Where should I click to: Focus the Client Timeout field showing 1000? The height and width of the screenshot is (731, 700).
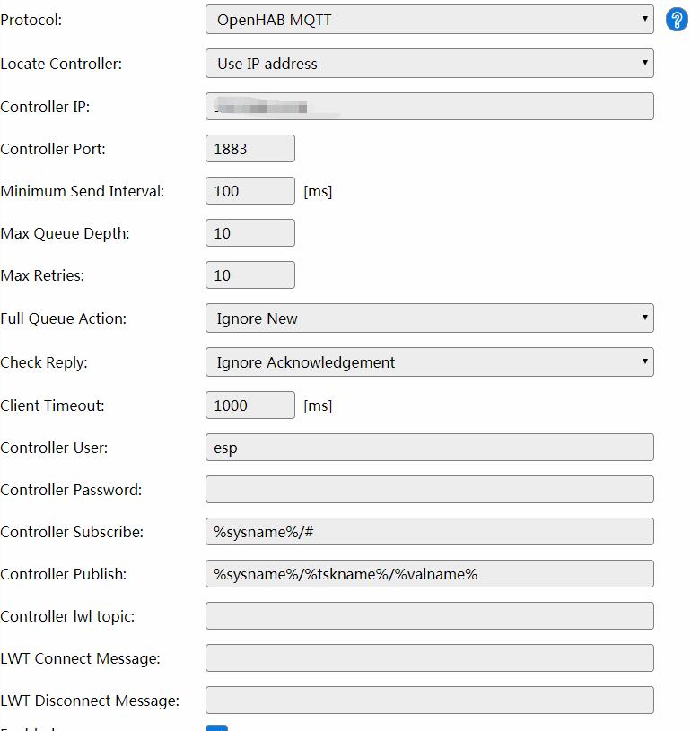(249, 405)
